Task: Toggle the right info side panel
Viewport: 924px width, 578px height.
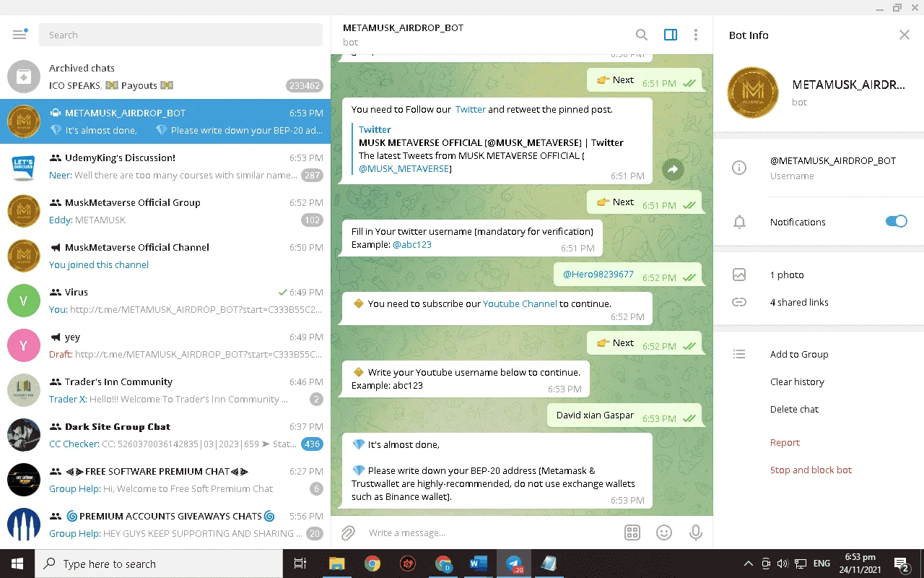Action: 671,35
